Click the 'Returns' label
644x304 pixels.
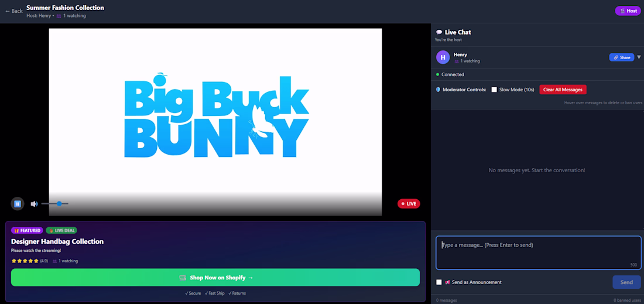pyautogui.click(x=237, y=293)
